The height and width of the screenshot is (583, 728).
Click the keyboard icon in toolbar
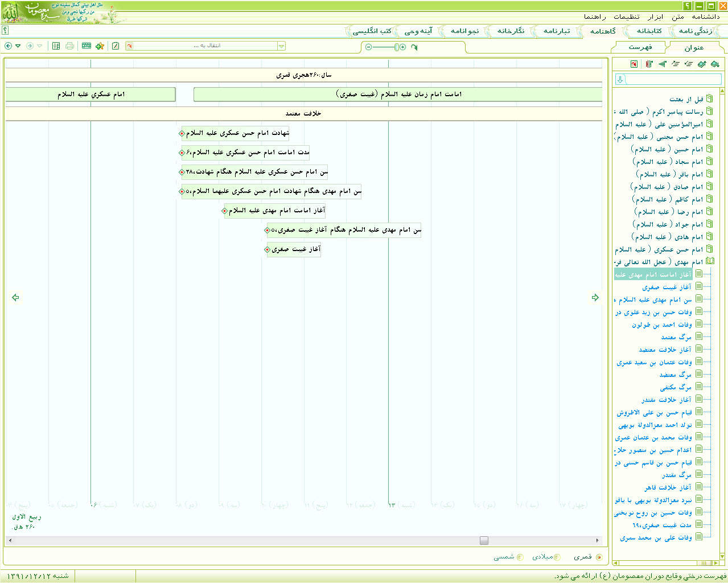coord(87,46)
